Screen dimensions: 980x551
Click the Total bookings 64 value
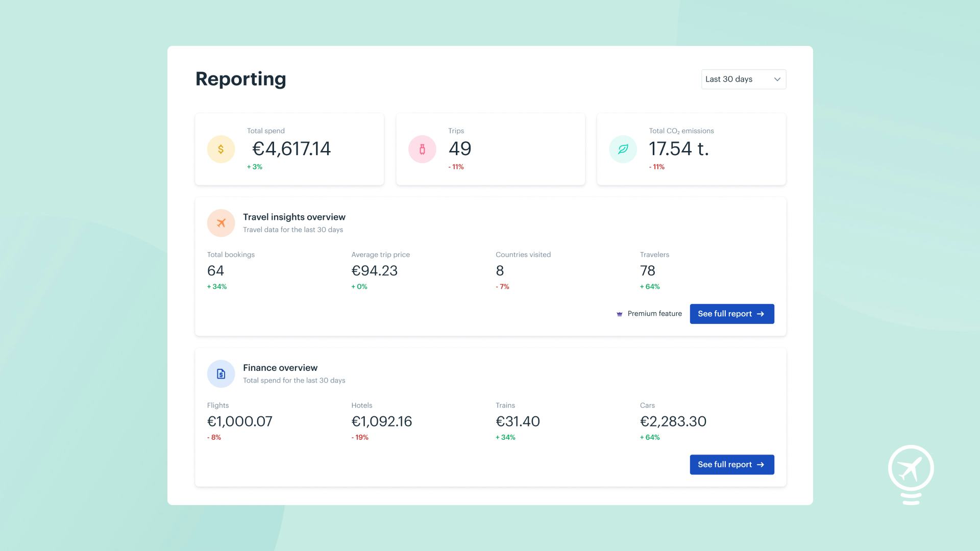215,270
